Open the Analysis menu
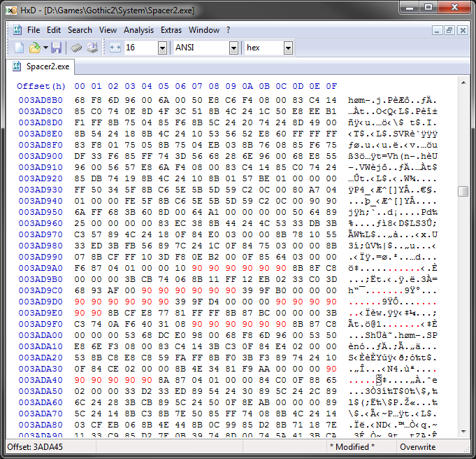The image size is (476, 459). [x=138, y=30]
